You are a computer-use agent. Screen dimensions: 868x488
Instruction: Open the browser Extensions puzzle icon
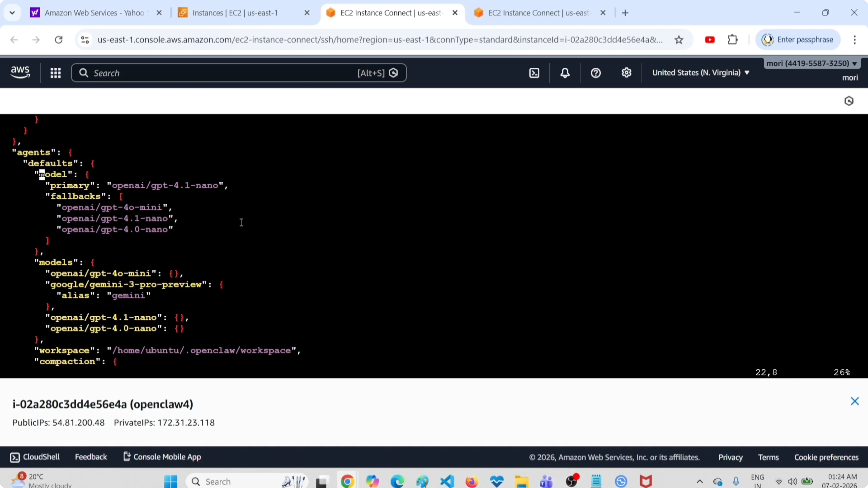732,39
